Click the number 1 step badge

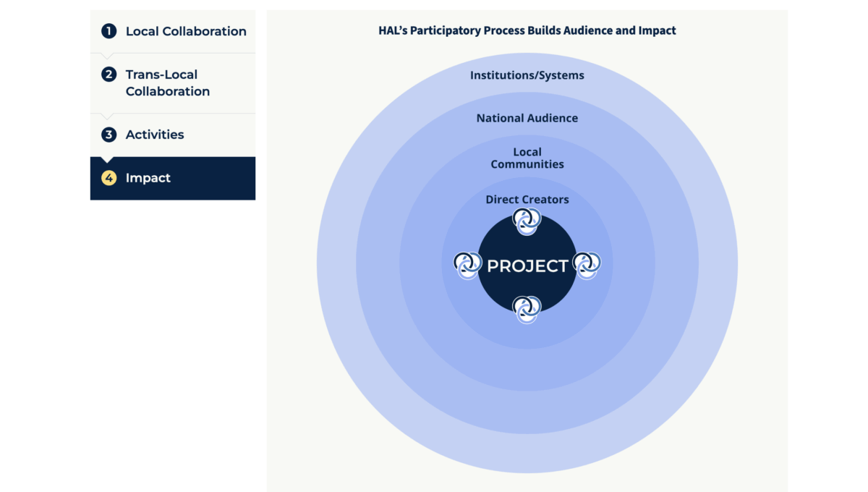tap(109, 31)
